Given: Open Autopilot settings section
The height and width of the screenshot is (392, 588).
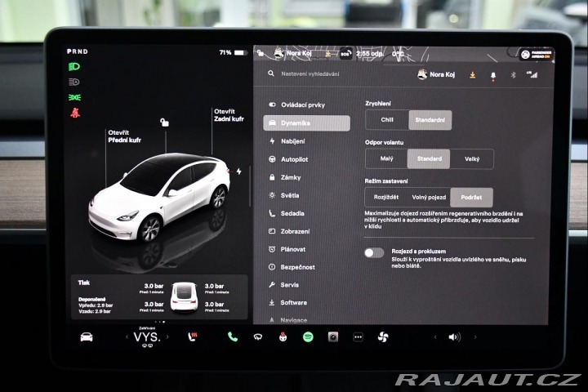Looking at the screenshot, I should point(307,159).
